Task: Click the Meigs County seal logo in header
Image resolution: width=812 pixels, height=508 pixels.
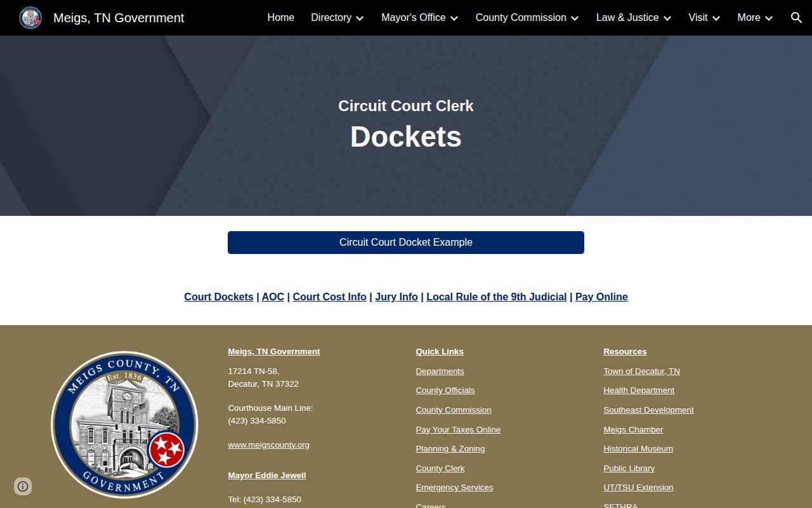Action: click(30, 18)
